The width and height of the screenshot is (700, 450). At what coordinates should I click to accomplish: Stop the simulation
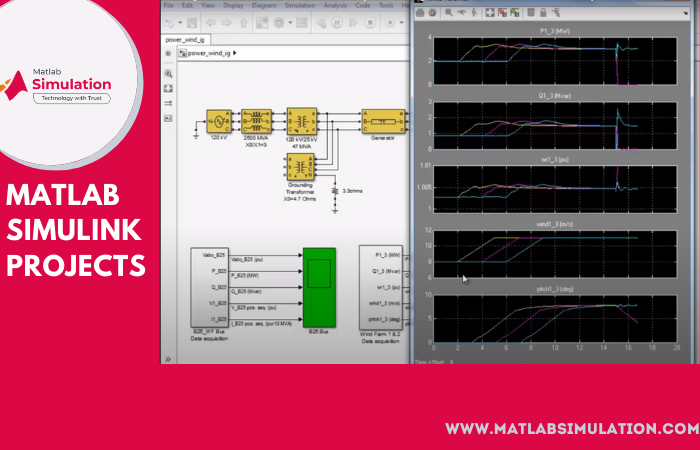(370, 23)
